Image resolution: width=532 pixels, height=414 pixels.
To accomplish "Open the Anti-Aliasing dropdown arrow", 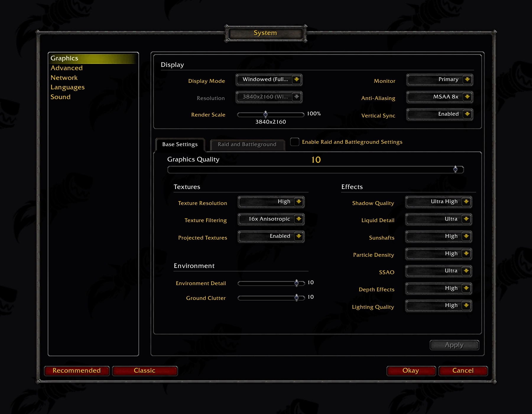I will pos(467,97).
